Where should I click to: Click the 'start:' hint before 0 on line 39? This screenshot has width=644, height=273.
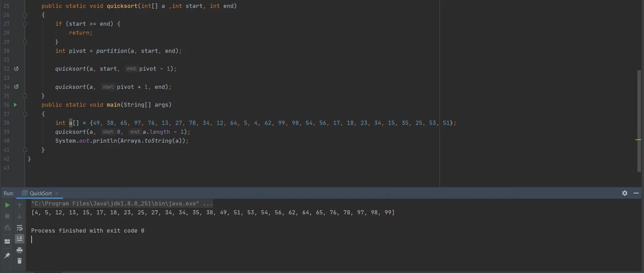[108, 132]
